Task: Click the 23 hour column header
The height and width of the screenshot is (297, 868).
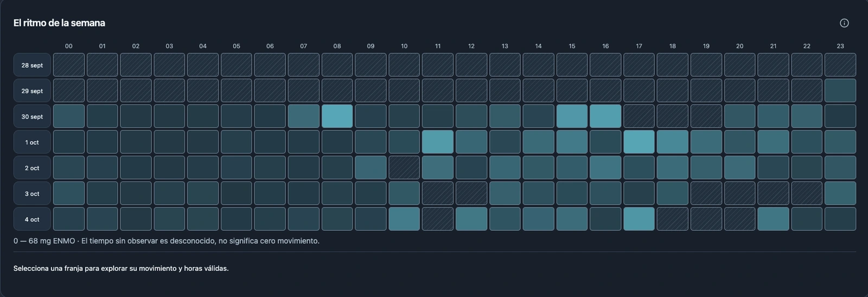Action: (840, 46)
